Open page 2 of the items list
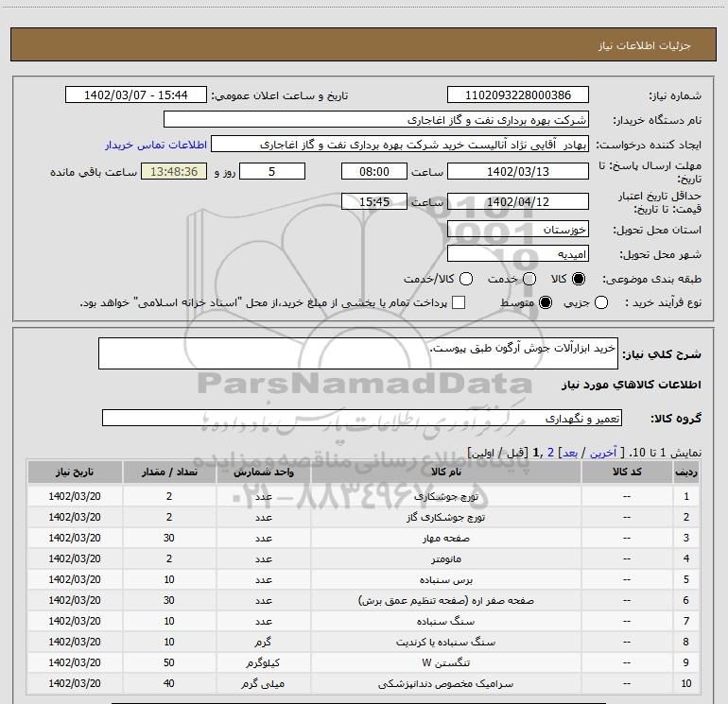 pyautogui.click(x=550, y=453)
